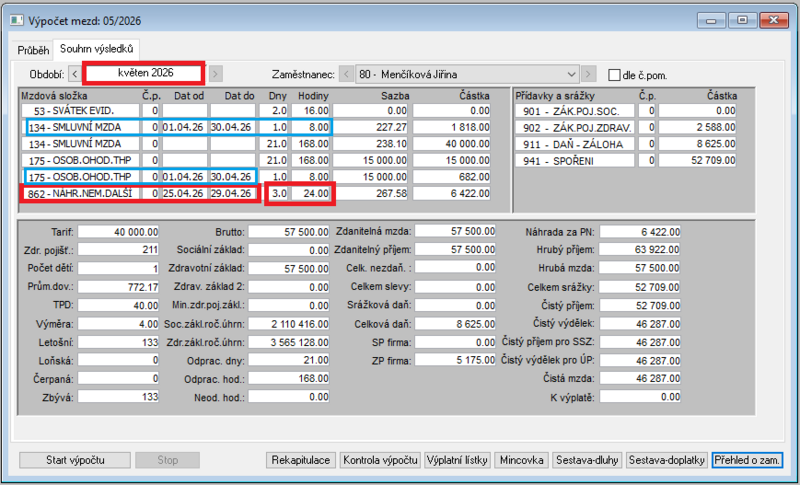The height and width of the screenshot is (485, 800).
Task: Show previous employee arrow
Action: pos(346,74)
